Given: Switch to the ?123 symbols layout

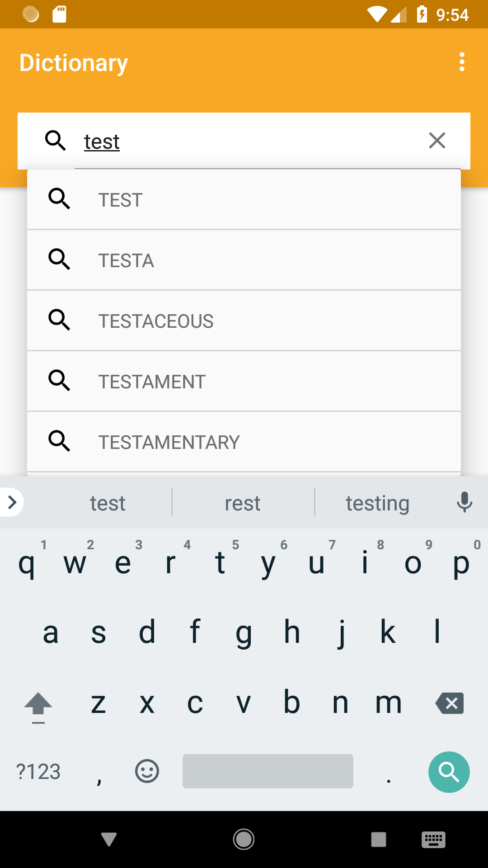Looking at the screenshot, I should coord(38,771).
